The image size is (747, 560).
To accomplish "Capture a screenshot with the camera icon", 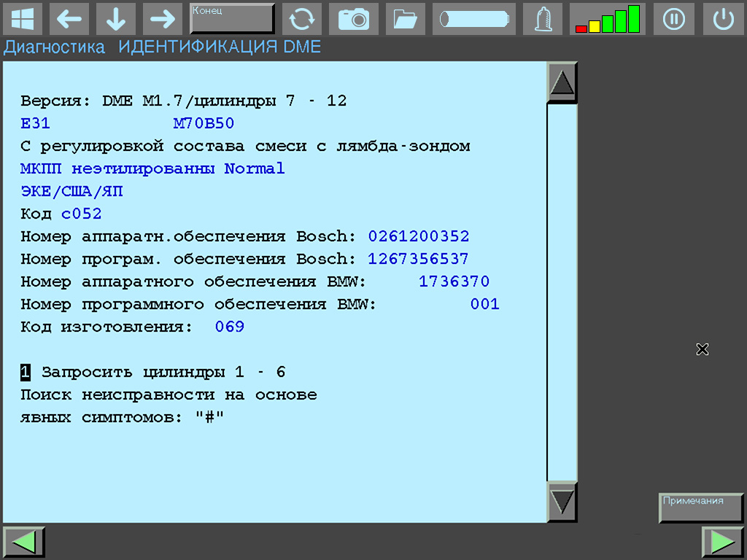I will tap(354, 19).
